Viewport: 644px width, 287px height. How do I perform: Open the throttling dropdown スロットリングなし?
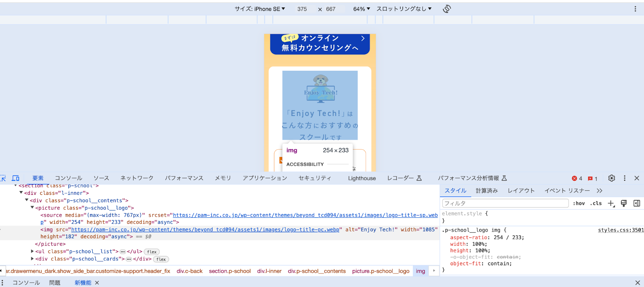click(404, 9)
